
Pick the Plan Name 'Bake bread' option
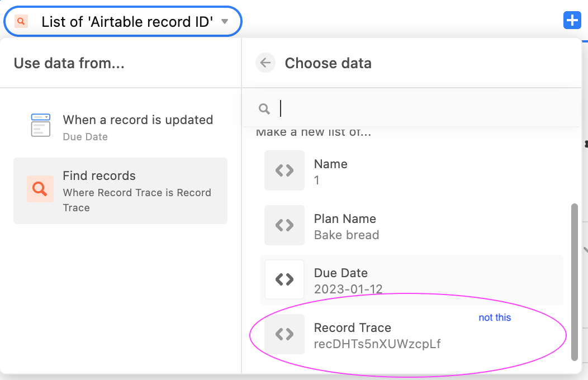point(411,226)
